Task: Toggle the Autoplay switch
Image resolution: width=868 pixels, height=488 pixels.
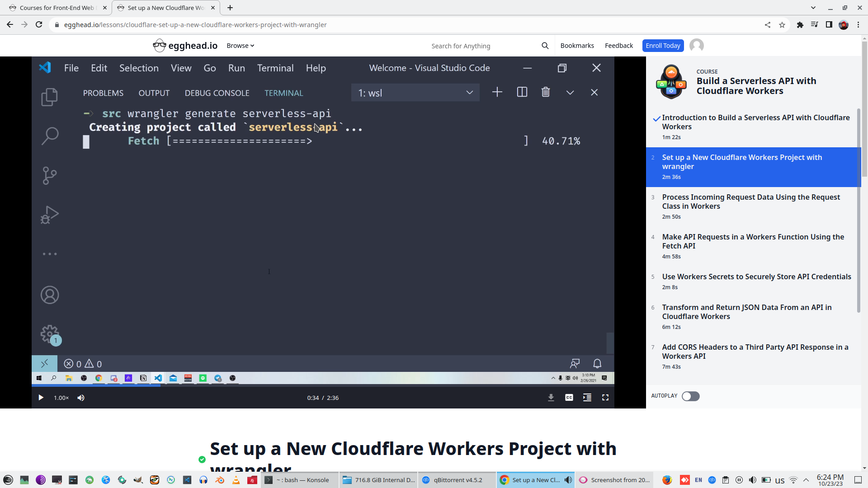Action: 690,396
